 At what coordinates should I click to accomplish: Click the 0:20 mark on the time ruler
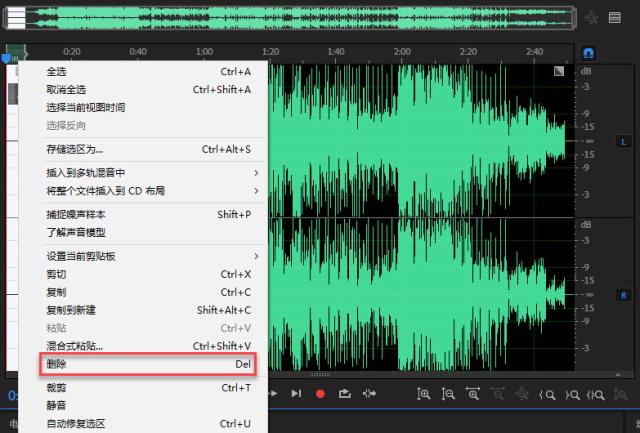pos(72,52)
